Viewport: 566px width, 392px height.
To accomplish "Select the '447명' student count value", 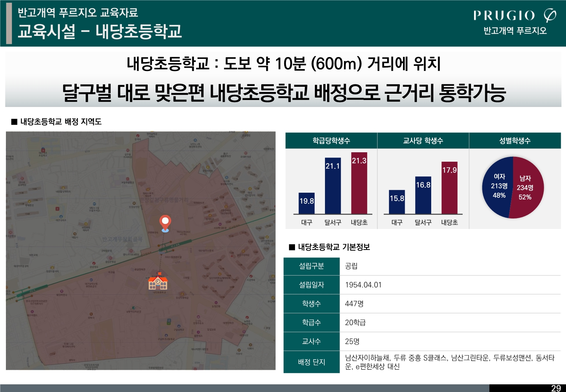I will coord(354,304).
